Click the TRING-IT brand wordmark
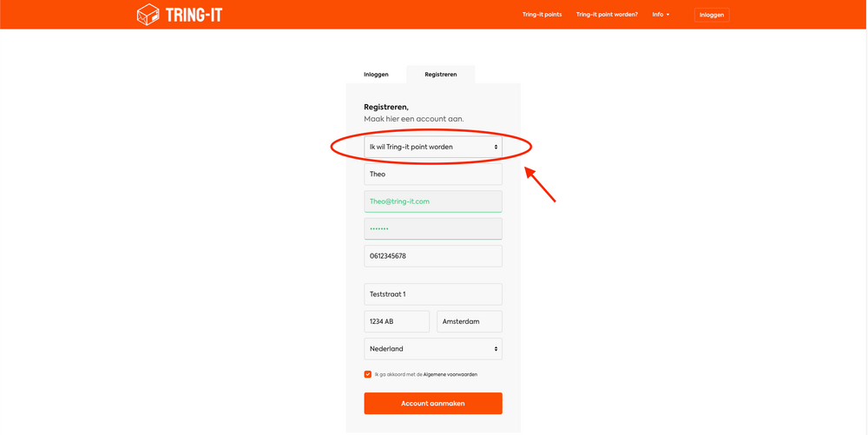 point(194,15)
